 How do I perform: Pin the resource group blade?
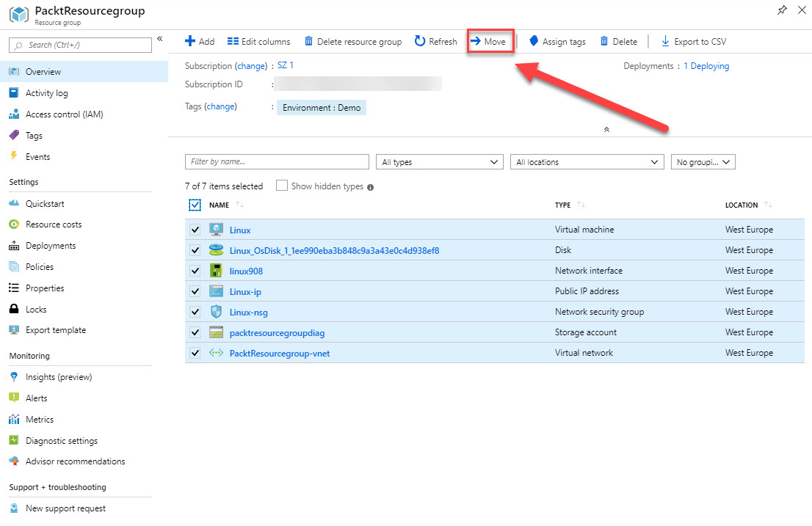click(782, 10)
